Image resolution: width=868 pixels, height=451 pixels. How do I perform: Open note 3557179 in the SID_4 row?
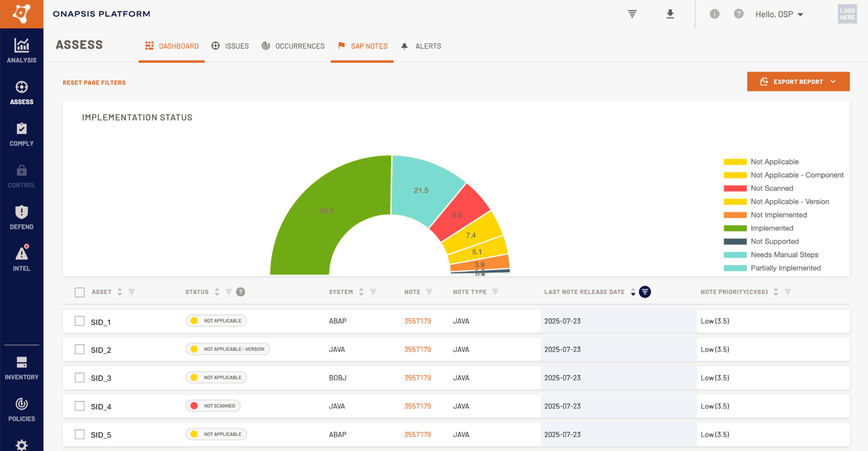click(418, 406)
